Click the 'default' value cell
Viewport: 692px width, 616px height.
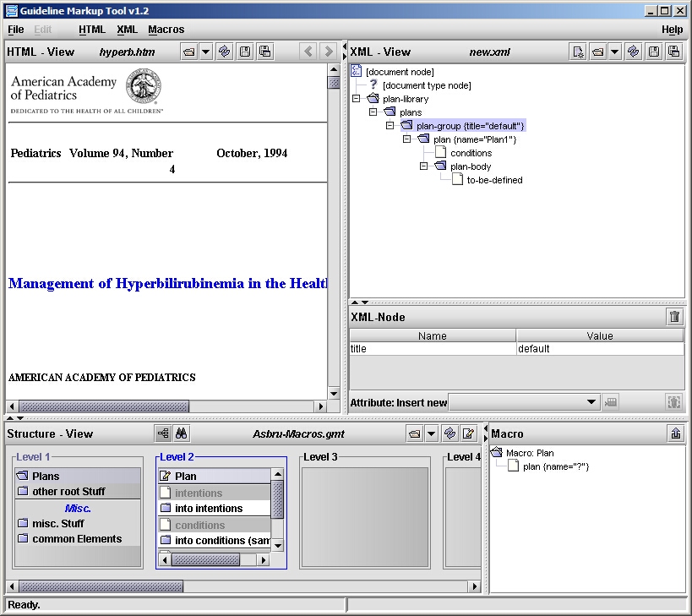pos(600,349)
